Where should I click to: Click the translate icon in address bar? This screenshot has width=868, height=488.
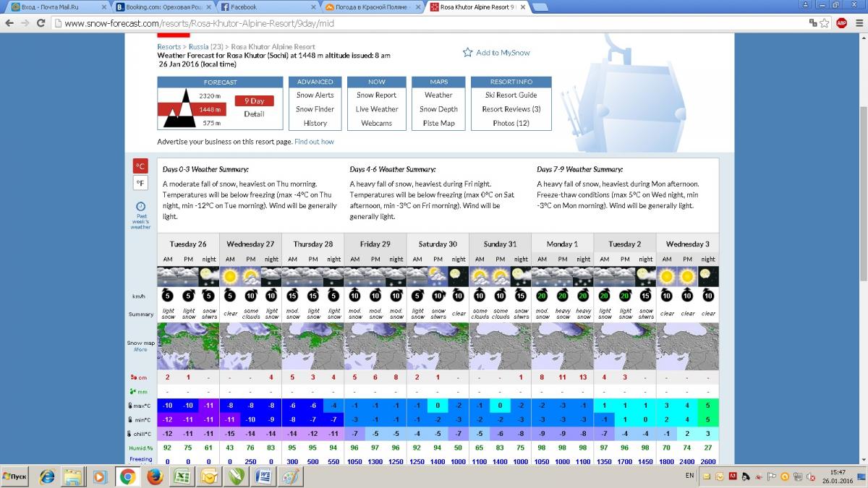[813, 23]
